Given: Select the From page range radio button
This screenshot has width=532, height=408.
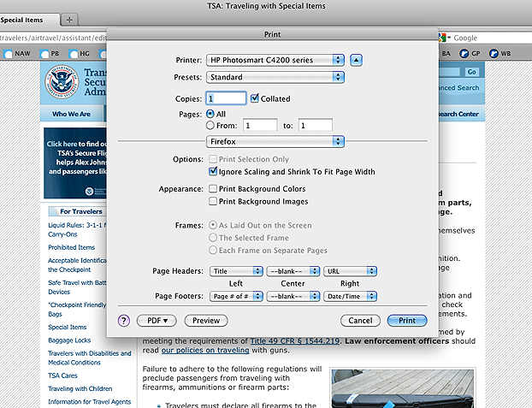Looking at the screenshot, I should (210, 125).
